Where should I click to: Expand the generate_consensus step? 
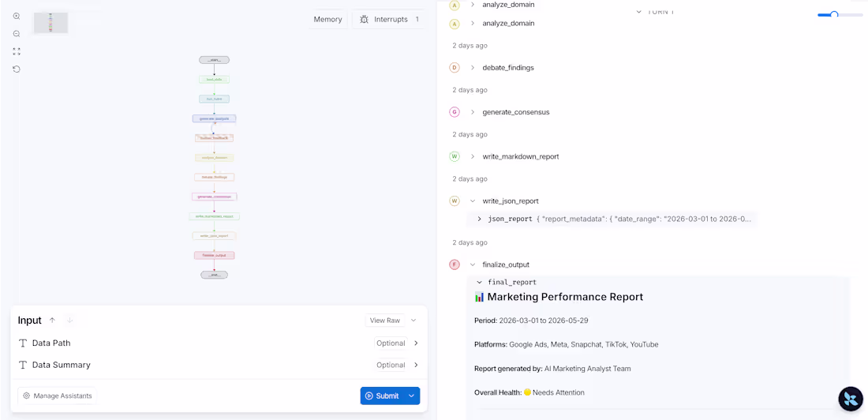click(472, 112)
